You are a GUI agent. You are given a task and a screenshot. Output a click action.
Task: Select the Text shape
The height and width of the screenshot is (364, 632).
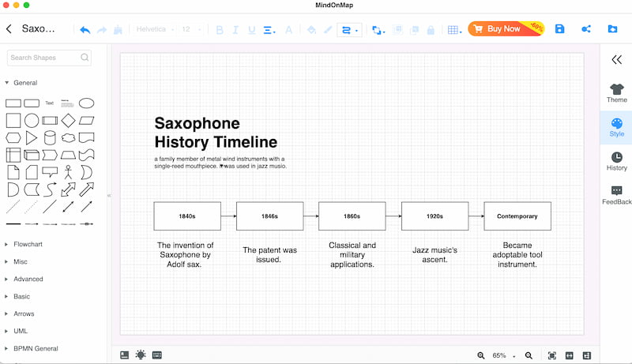point(50,103)
